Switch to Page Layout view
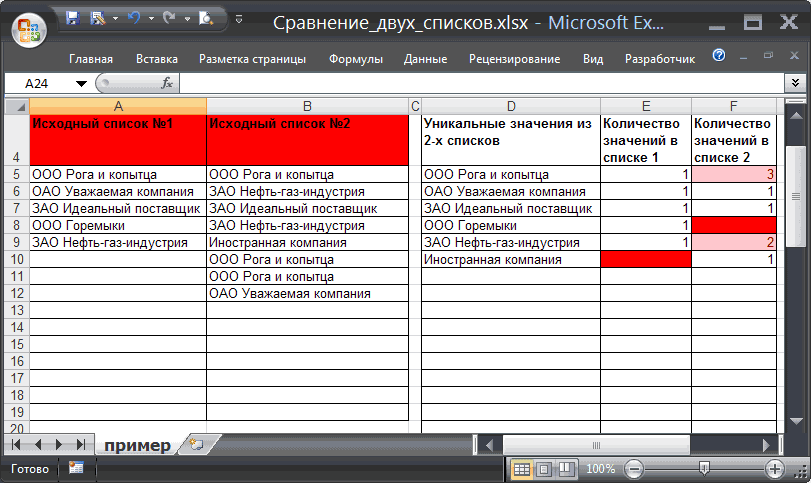 point(544,468)
